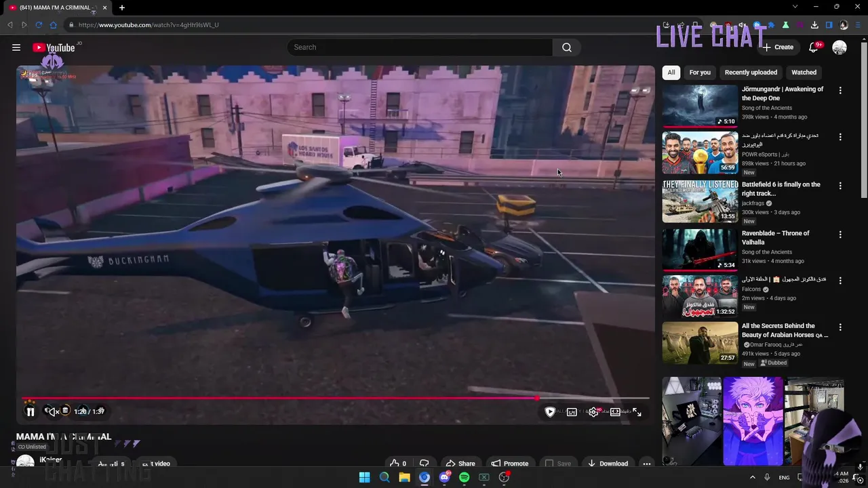Click the Download button
Image resolution: width=868 pixels, height=488 pixels.
pos(608,464)
